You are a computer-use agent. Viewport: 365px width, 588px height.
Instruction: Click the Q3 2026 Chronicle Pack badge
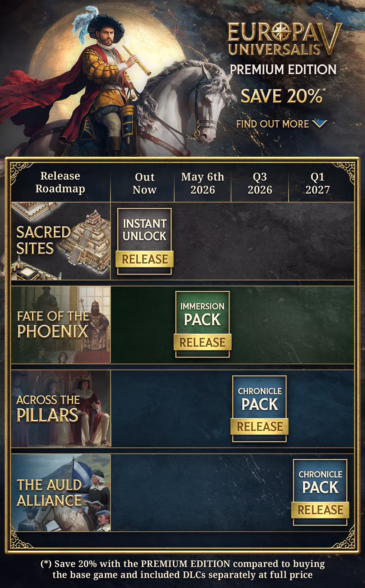pyautogui.click(x=260, y=409)
